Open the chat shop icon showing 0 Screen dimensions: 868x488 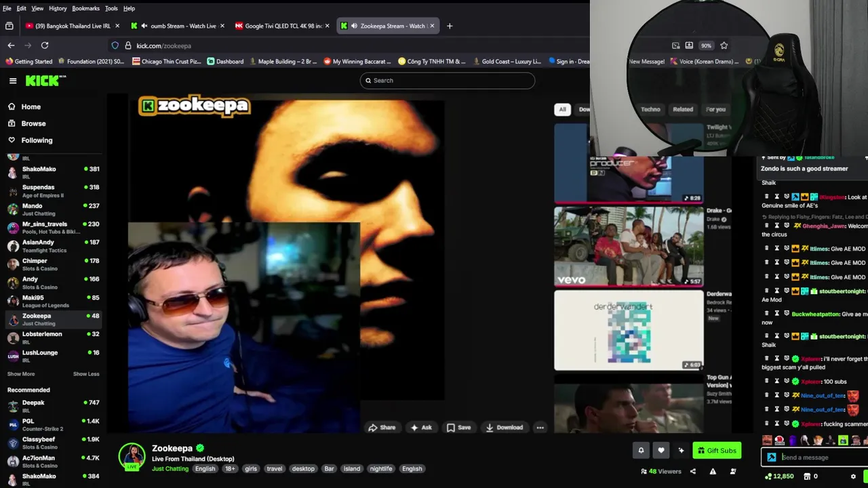(x=810, y=476)
